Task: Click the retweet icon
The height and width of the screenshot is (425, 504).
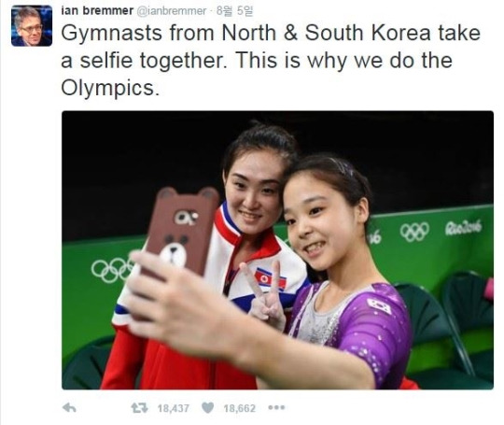Action: point(139,408)
